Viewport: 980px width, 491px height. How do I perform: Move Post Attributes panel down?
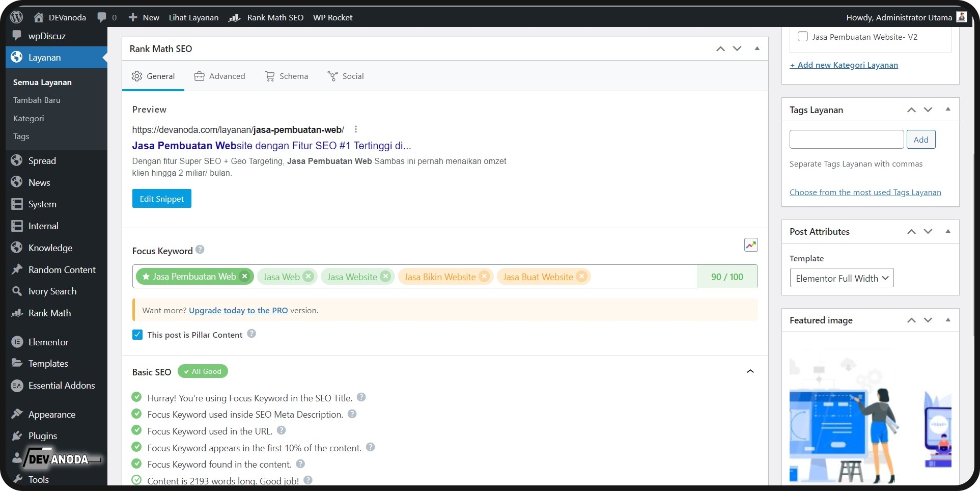(x=928, y=232)
